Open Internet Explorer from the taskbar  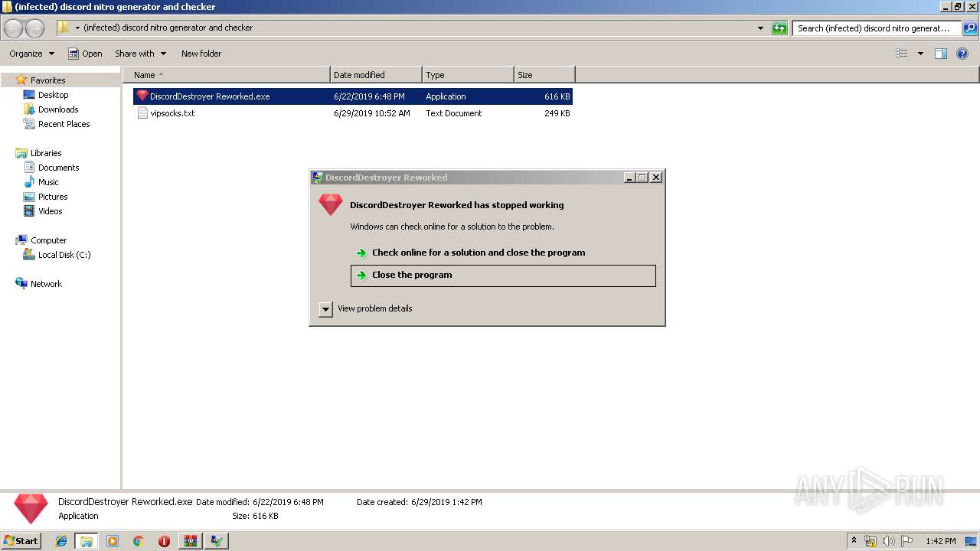[62, 541]
